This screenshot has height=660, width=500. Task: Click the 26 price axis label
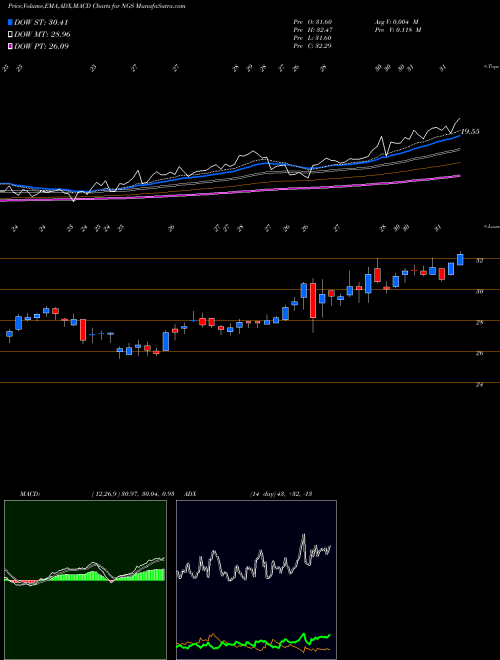pos(479,353)
